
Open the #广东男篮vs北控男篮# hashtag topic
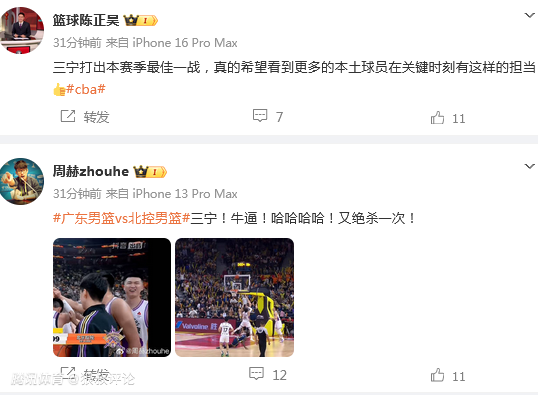(x=121, y=218)
